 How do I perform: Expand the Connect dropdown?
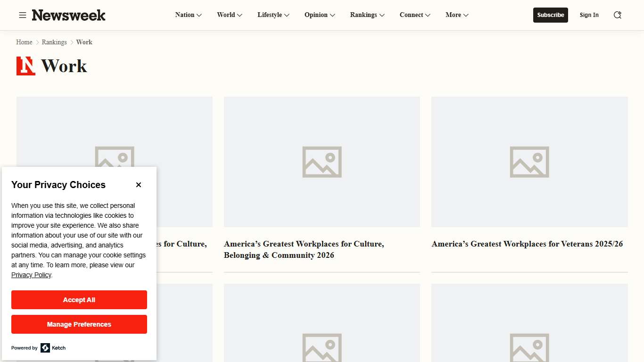(x=415, y=15)
